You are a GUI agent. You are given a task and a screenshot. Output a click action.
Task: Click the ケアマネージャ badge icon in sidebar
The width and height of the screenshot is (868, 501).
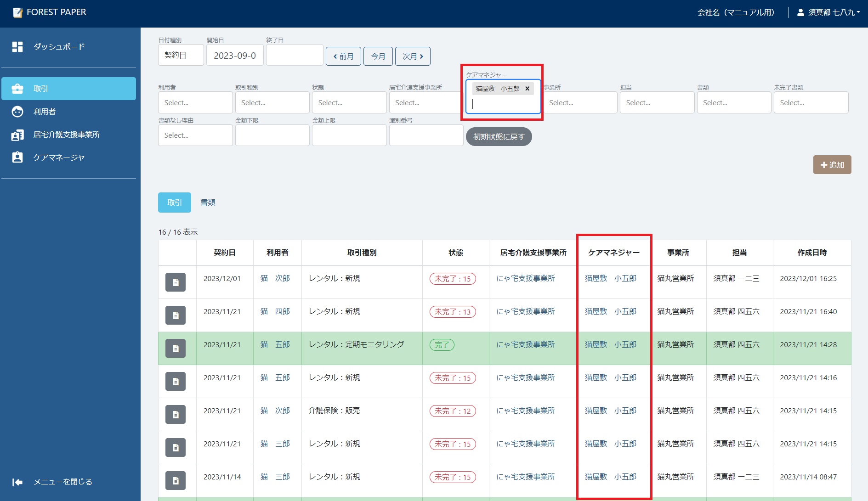click(x=17, y=158)
